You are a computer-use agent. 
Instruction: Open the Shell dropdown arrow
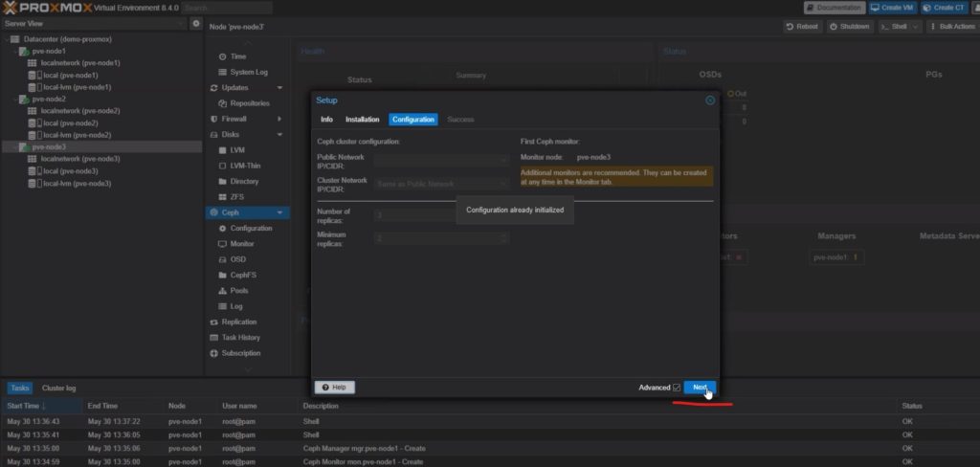(x=916, y=27)
